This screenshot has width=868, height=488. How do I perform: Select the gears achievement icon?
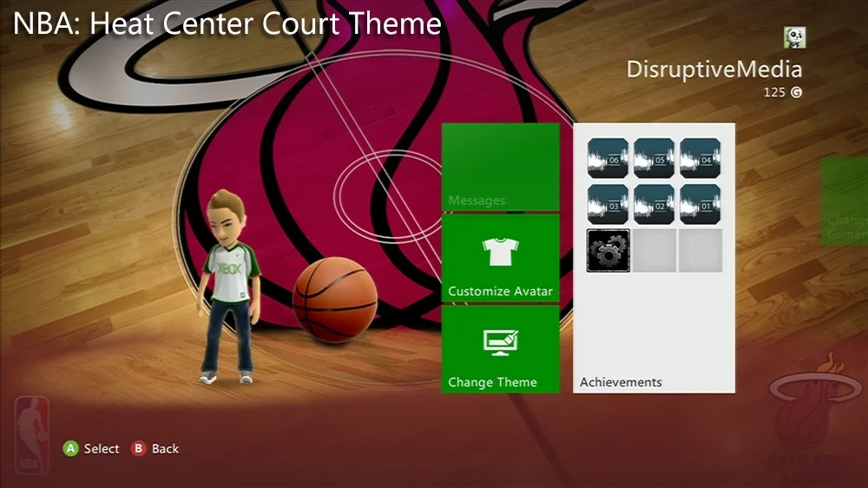[608, 251]
